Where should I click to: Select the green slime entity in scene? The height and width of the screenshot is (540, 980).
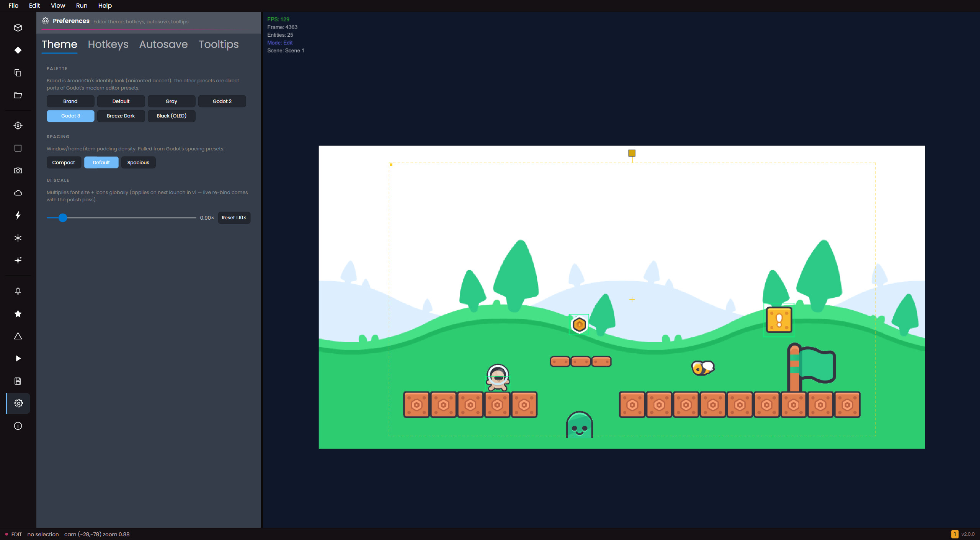coord(579,424)
